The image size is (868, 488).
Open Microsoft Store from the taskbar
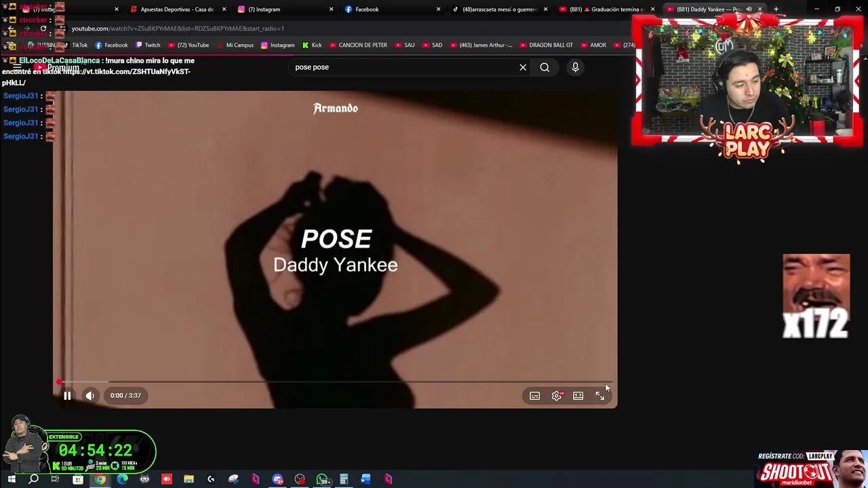pyautogui.click(x=78, y=480)
